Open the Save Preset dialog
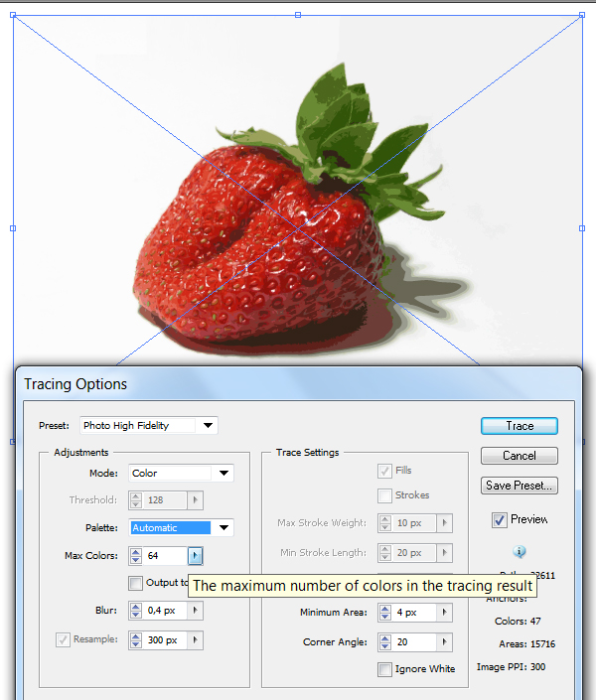The image size is (596, 700). (x=520, y=486)
